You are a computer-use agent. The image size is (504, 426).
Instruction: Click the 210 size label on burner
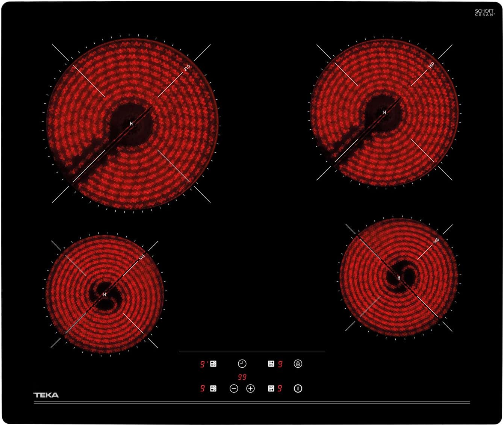[x=187, y=68]
